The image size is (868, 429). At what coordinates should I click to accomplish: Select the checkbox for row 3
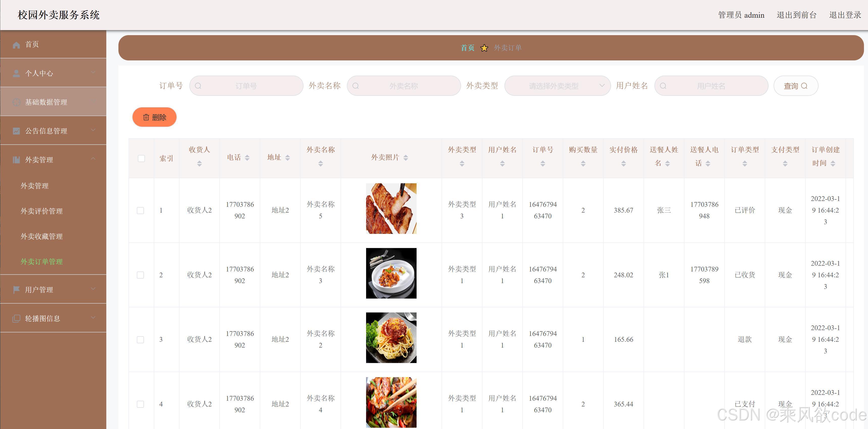[141, 340]
